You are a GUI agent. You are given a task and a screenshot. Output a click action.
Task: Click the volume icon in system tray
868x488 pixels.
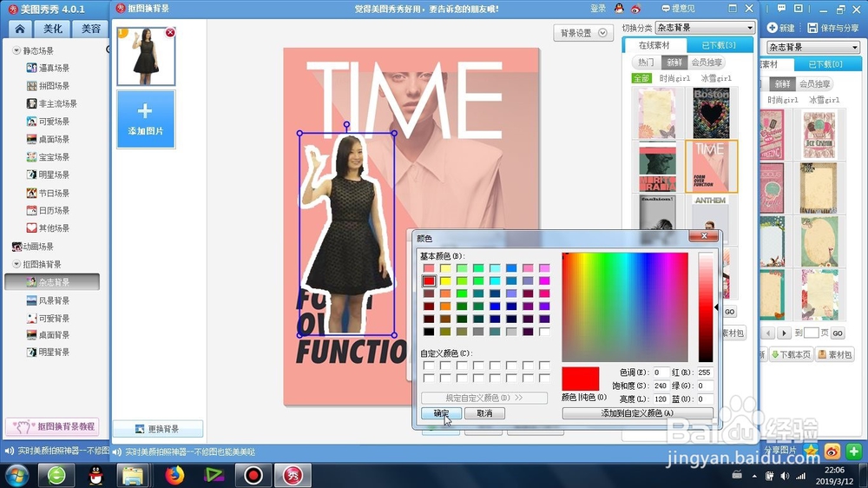click(x=785, y=476)
